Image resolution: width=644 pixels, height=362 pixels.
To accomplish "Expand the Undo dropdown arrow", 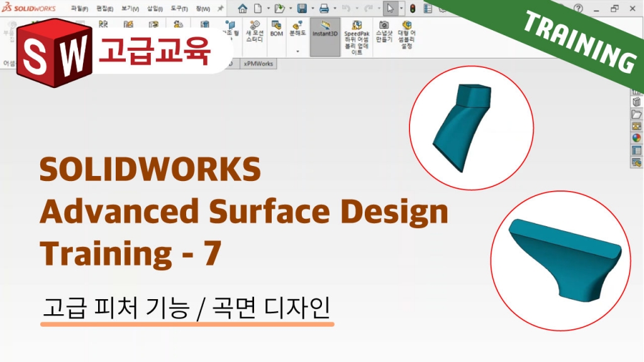I will pos(357,8).
